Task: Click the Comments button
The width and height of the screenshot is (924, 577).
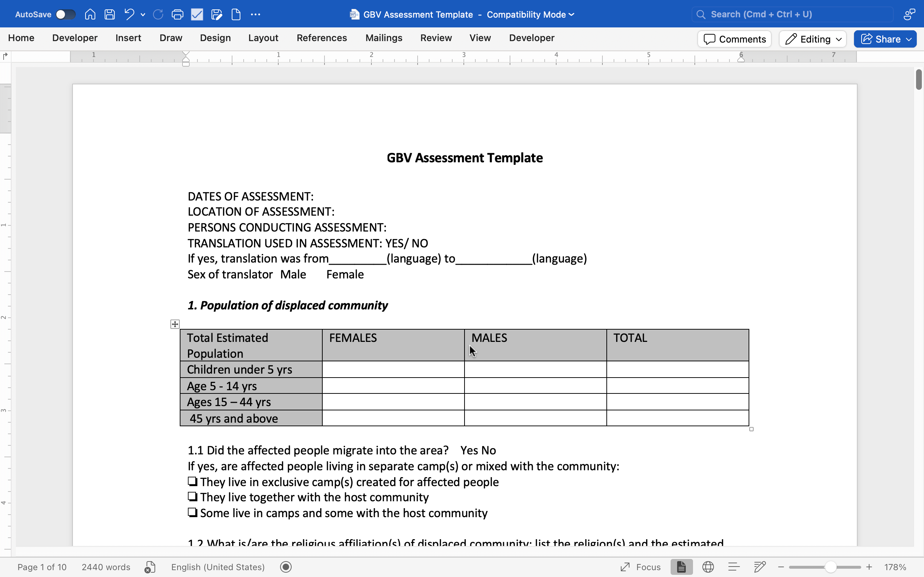Action: point(734,39)
